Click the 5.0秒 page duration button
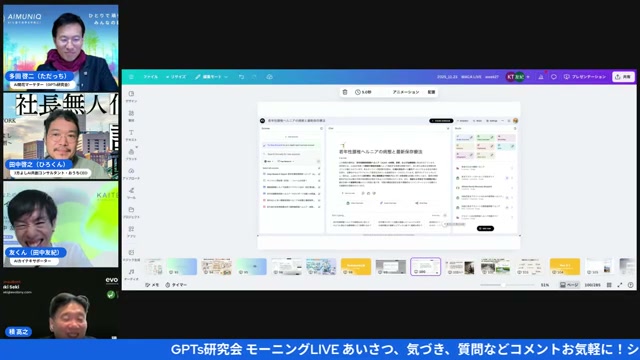640x360 pixels. (363, 92)
